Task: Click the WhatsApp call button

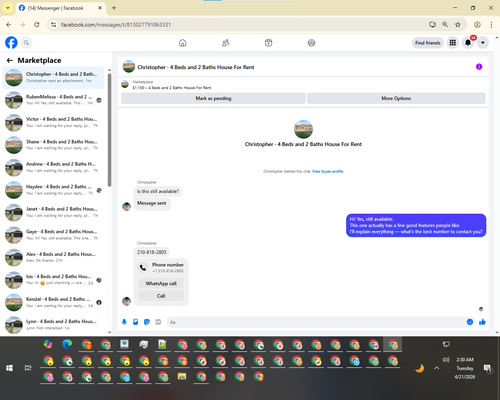Action: click(x=161, y=283)
